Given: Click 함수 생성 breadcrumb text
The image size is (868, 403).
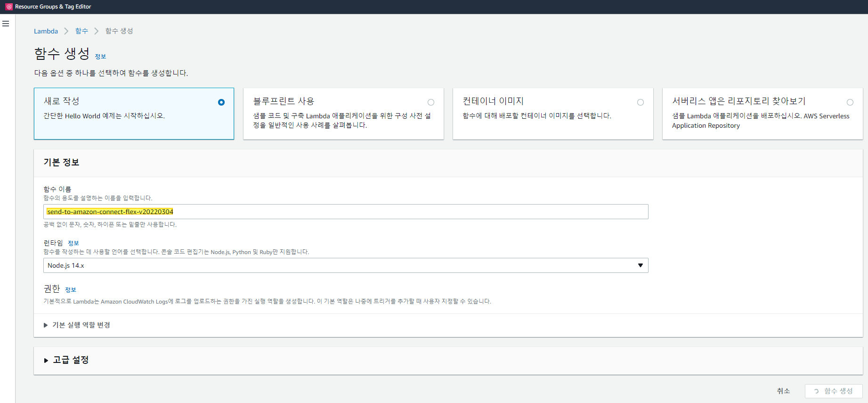Looking at the screenshot, I should pos(119,31).
